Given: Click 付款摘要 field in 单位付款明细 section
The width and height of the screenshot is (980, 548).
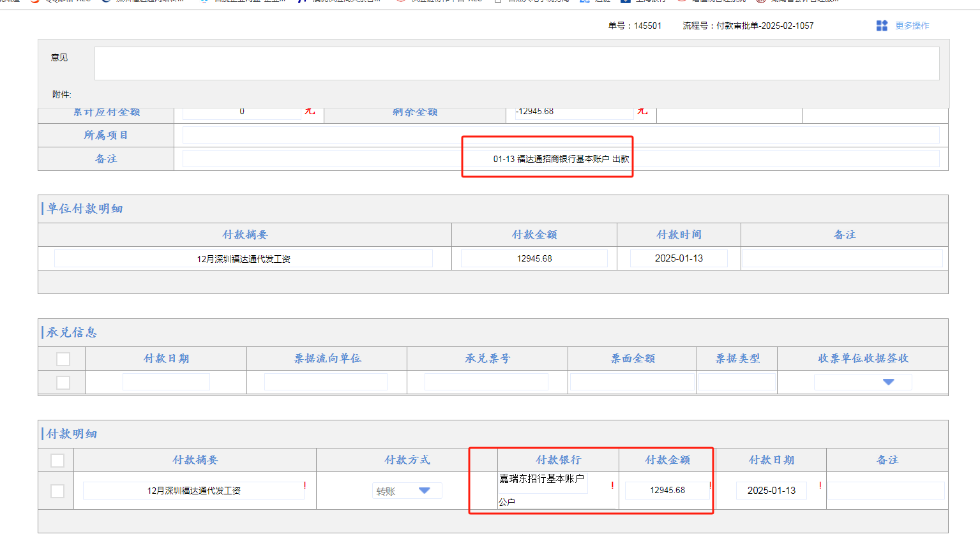Looking at the screenshot, I should click(243, 258).
